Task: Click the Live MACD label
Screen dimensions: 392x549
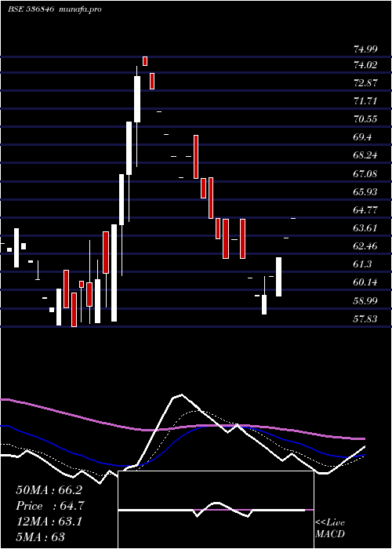Action: pyautogui.click(x=330, y=529)
